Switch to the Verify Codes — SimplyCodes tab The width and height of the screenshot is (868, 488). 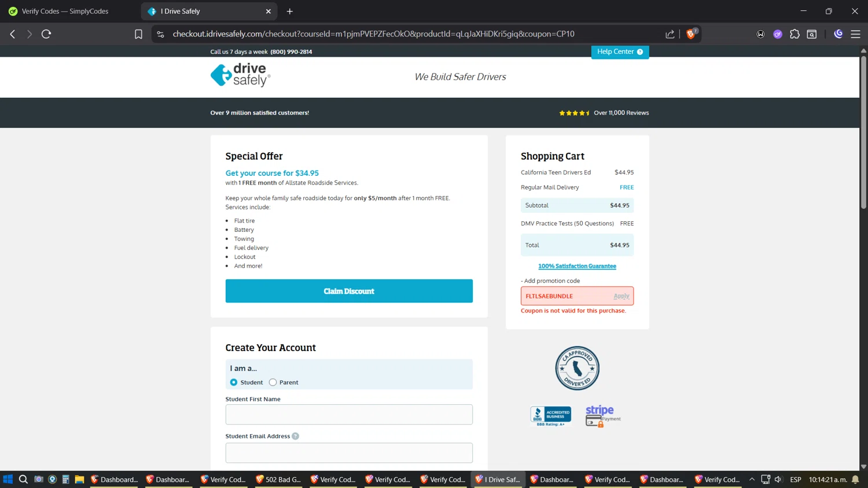click(69, 11)
